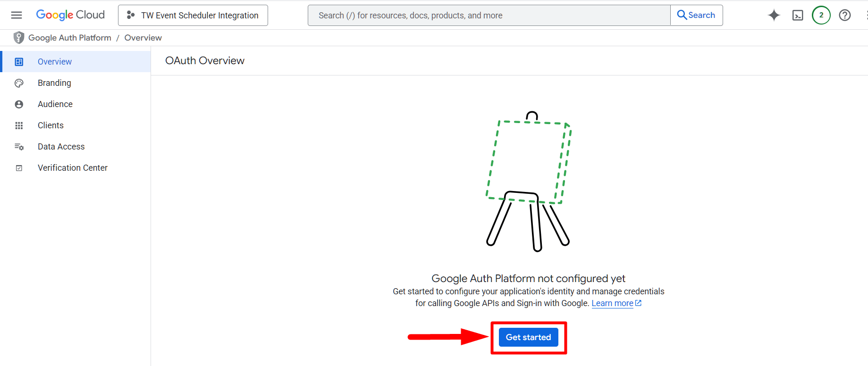
Task: Open the hamburger navigation menu
Action: [x=17, y=15]
